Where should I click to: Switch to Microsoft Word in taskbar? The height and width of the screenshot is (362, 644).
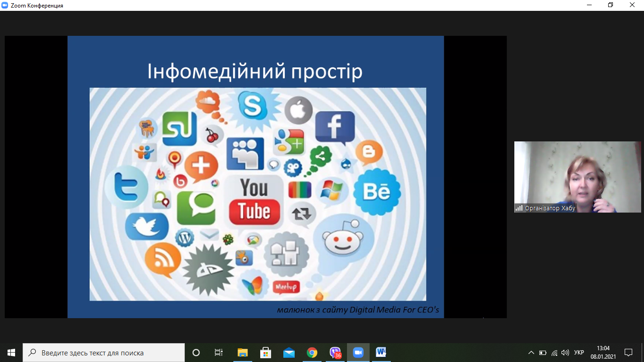[381, 353]
